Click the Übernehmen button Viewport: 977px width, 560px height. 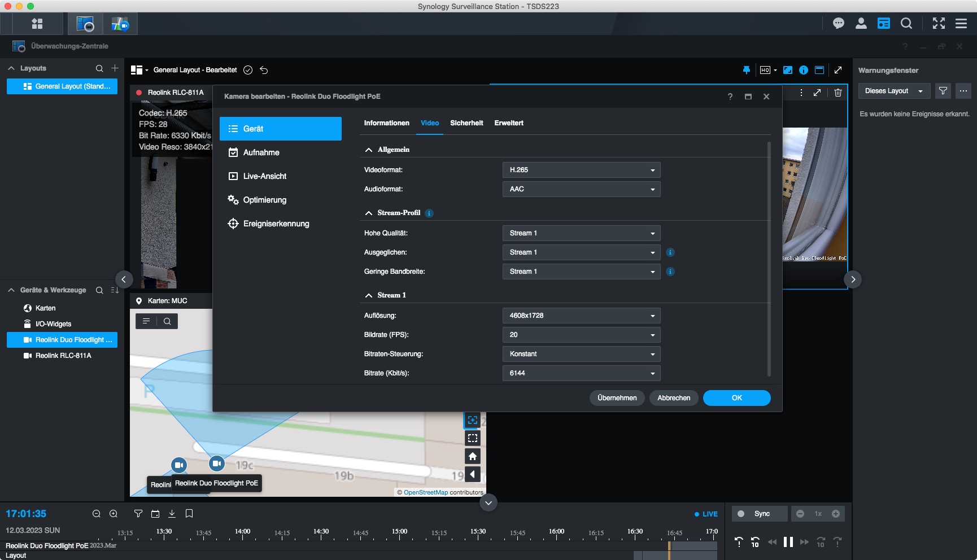coord(617,398)
